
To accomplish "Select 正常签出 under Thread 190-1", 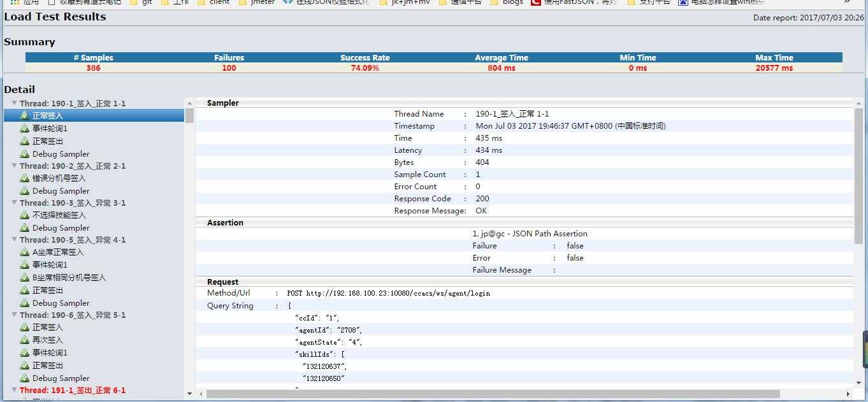I will (48, 141).
